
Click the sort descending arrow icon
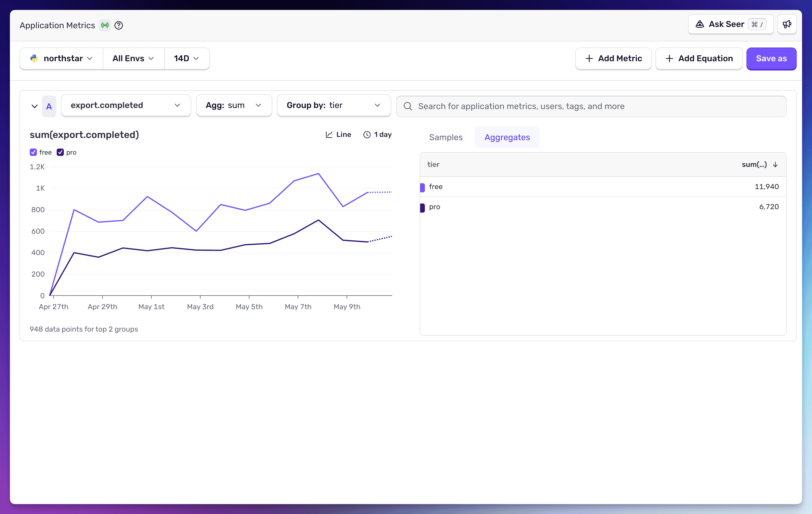tap(775, 165)
